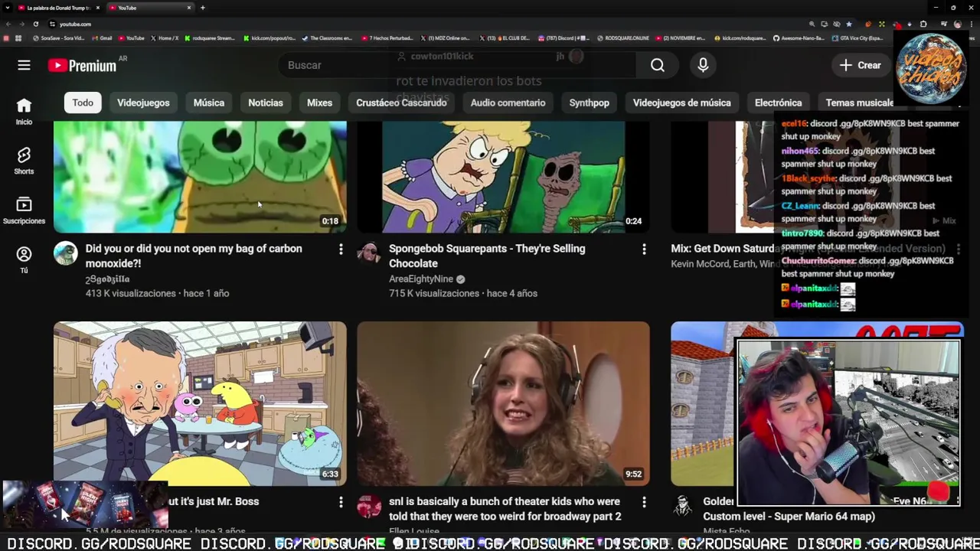This screenshot has width=980, height=551.
Task: Select the Electrónica filter chip
Action: (778, 103)
